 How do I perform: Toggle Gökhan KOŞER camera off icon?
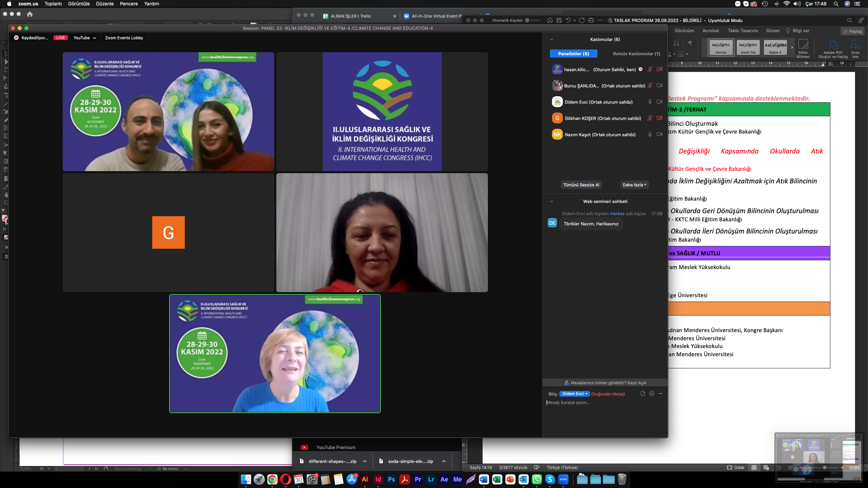point(659,118)
